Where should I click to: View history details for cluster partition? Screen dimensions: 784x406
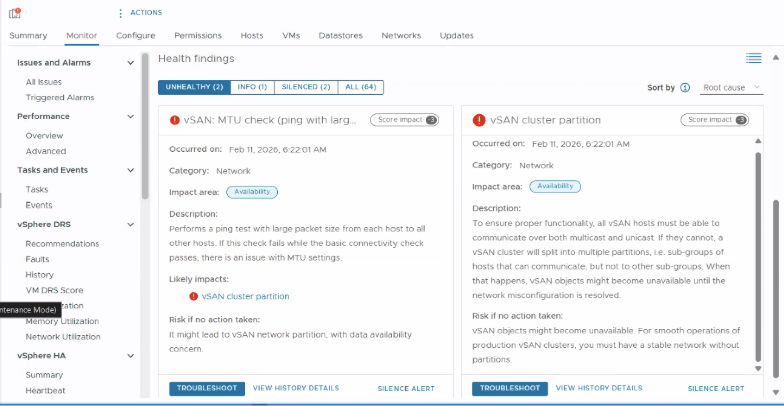pos(599,388)
